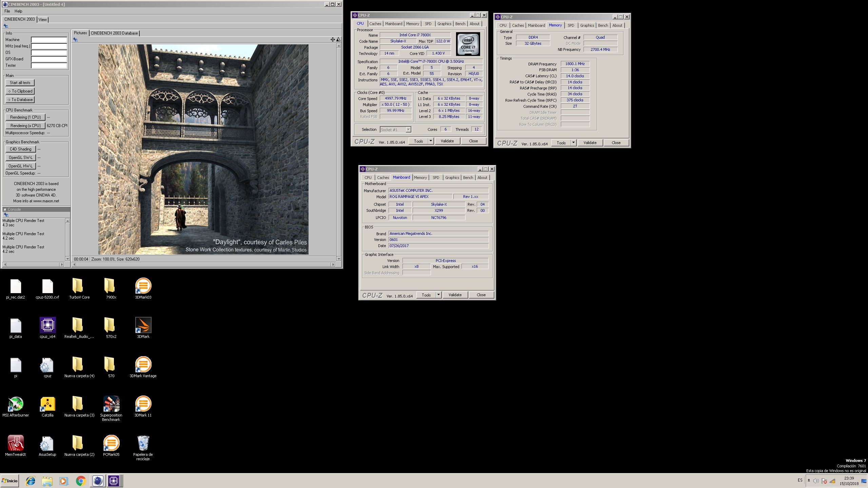Launch MSI Afterburner from the desktop
This screenshot has height=488, width=868.
pos(16,406)
